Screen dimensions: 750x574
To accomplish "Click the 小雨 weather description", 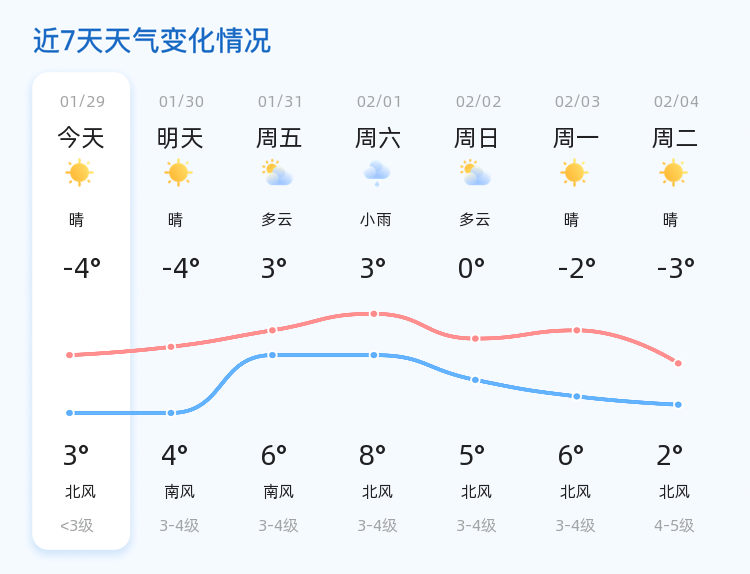I will point(375,220).
